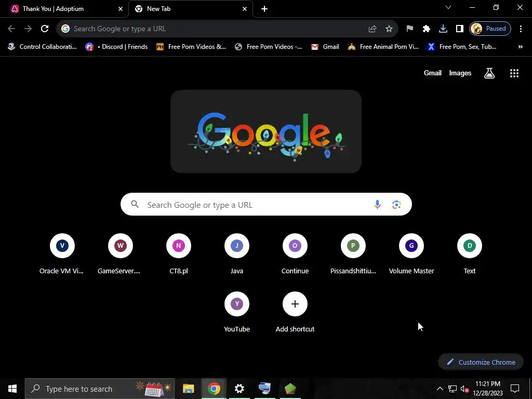Share this page via the address bar icon
Image resolution: width=532 pixels, height=399 pixels.
pos(373,29)
